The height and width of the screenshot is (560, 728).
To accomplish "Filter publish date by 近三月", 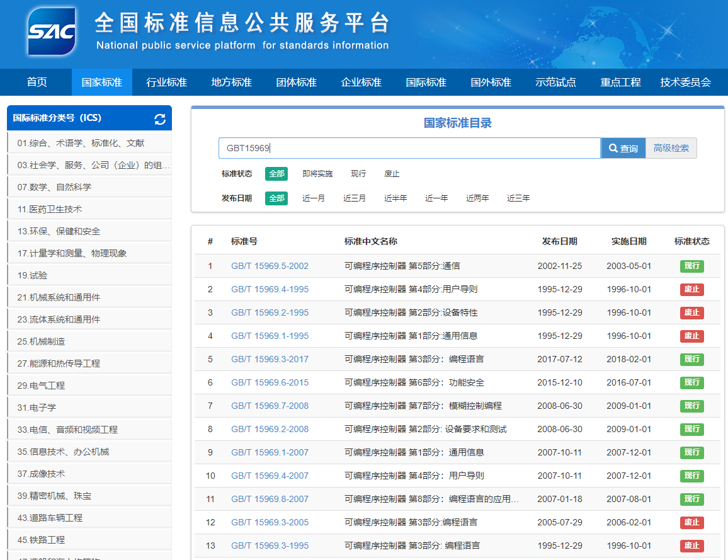I will point(355,198).
